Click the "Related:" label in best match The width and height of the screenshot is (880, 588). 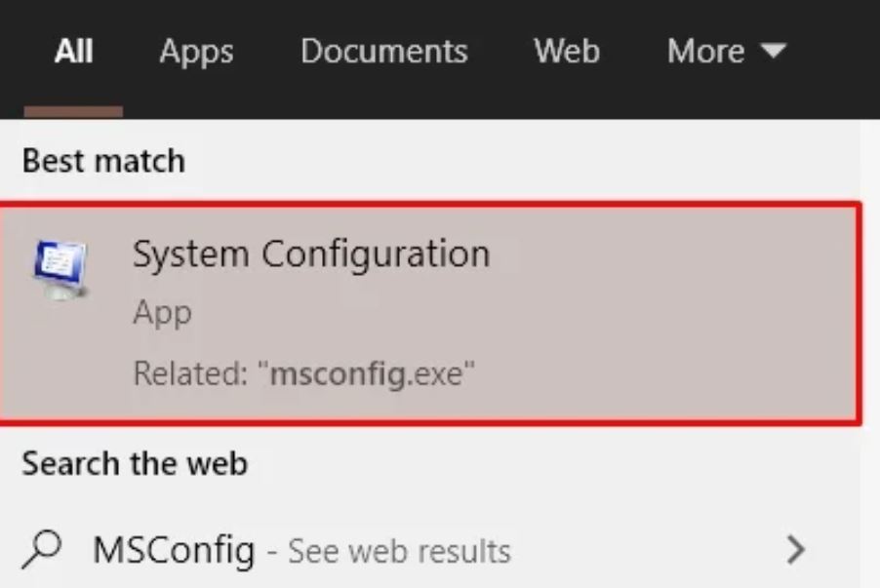pyautogui.click(x=189, y=373)
